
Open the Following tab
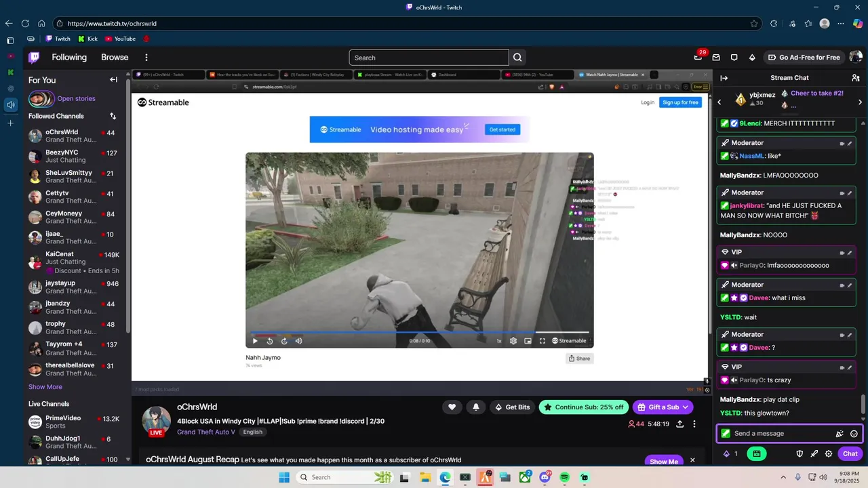click(x=69, y=58)
